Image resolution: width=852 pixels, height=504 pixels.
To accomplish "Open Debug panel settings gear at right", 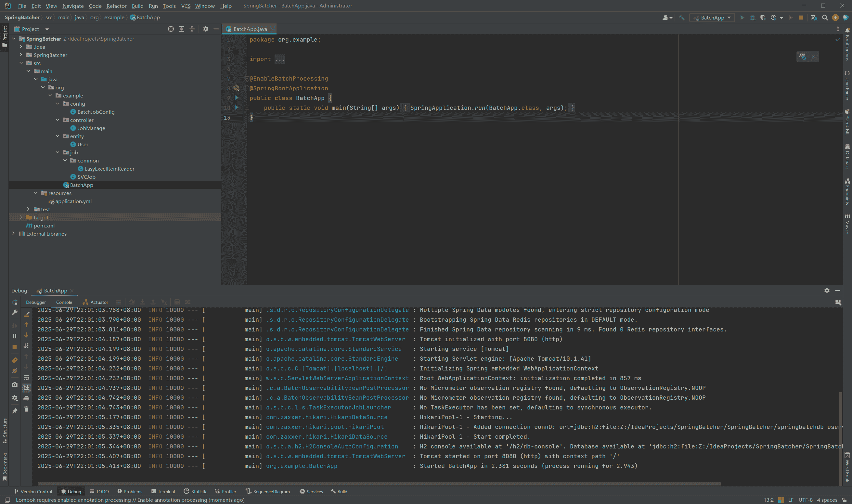I will pyautogui.click(x=827, y=291).
